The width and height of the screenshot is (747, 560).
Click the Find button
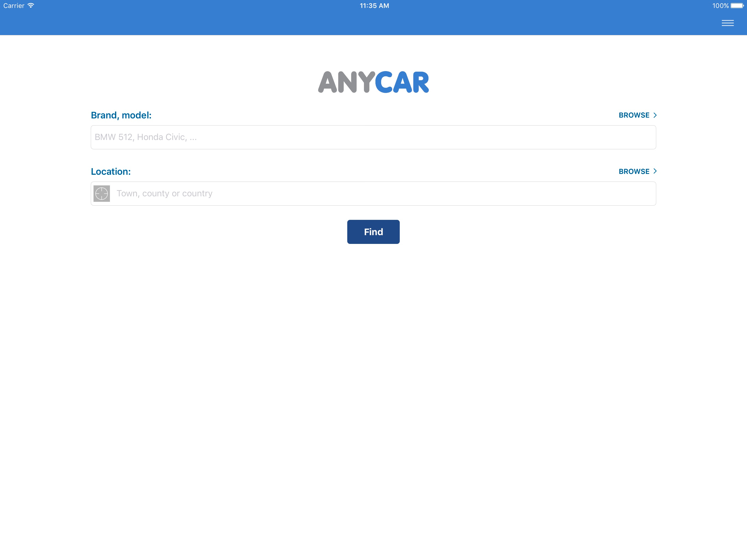(x=373, y=232)
